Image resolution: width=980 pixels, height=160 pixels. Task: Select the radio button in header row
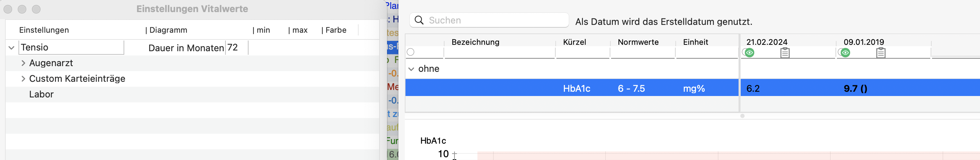click(x=410, y=52)
